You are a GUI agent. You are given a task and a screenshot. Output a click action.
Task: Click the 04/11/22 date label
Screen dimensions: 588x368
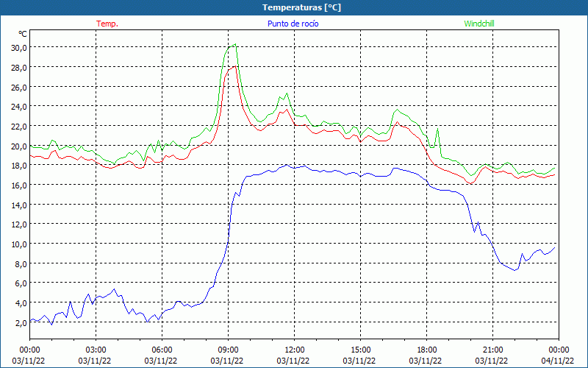pos(559,361)
